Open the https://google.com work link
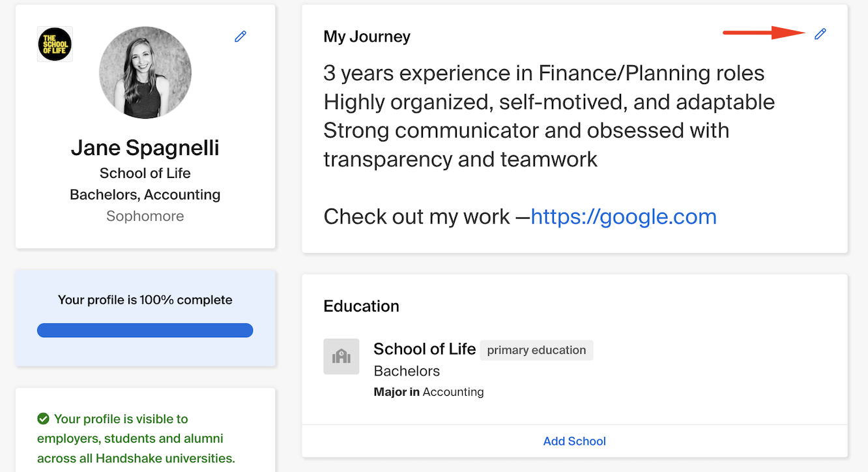This screenshot has height=472, width=868. click(x=623, y=216)
